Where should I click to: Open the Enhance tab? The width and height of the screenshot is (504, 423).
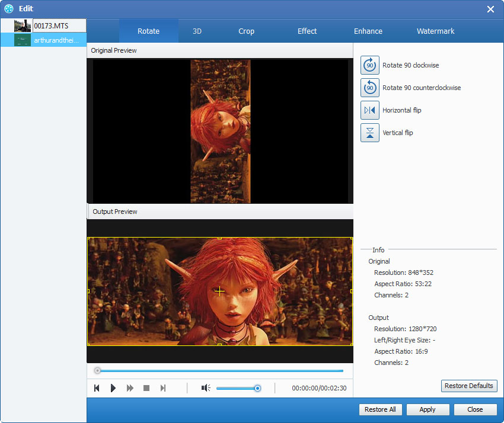pos(368,31)
